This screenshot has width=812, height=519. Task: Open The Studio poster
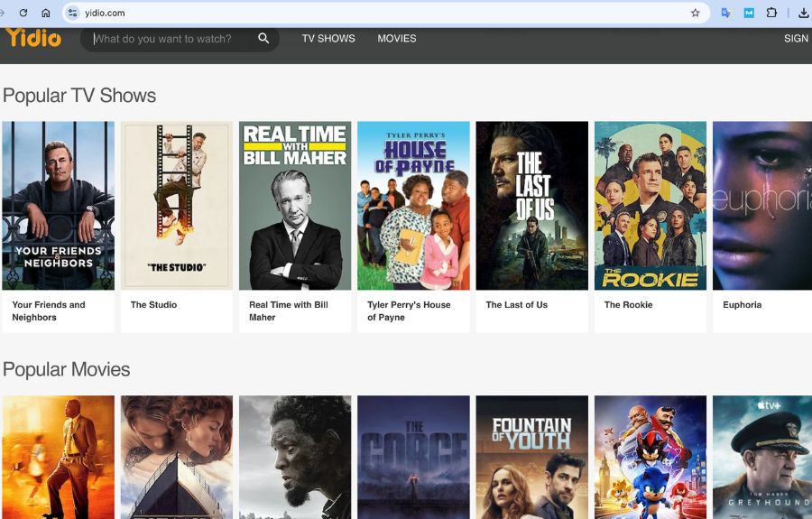tap(177, 206)
